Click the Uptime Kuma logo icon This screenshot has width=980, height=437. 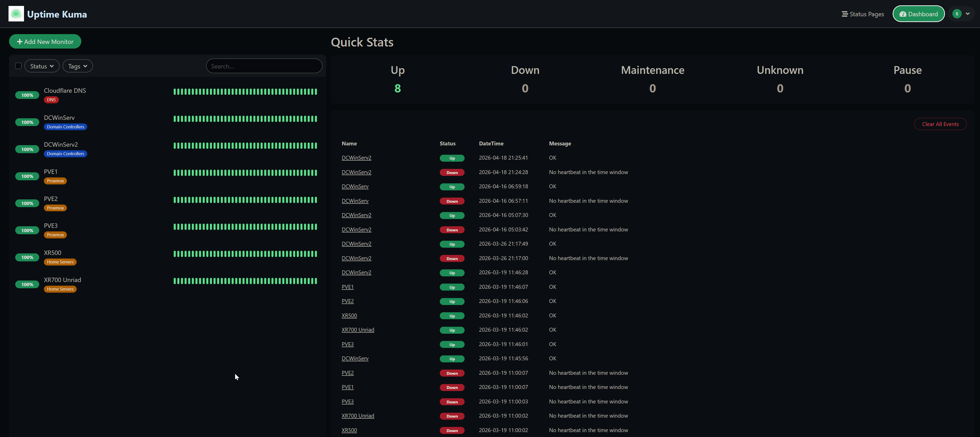[16, 13]
